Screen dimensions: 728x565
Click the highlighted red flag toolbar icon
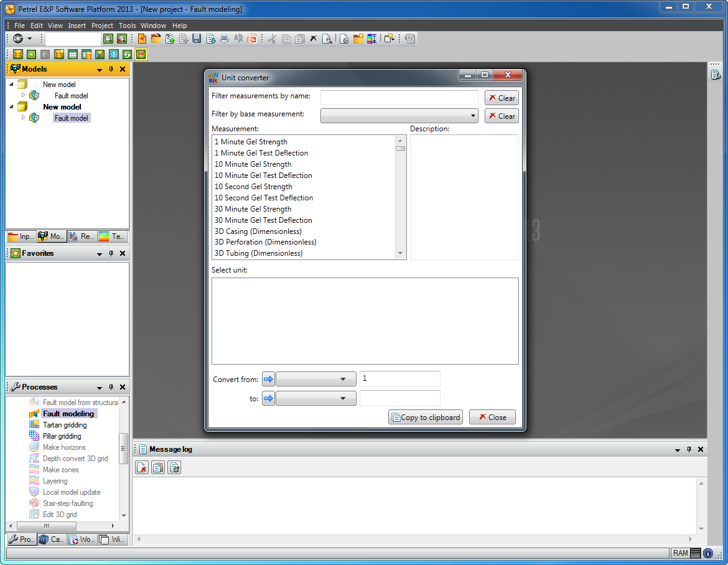click(x=141, y=55)
